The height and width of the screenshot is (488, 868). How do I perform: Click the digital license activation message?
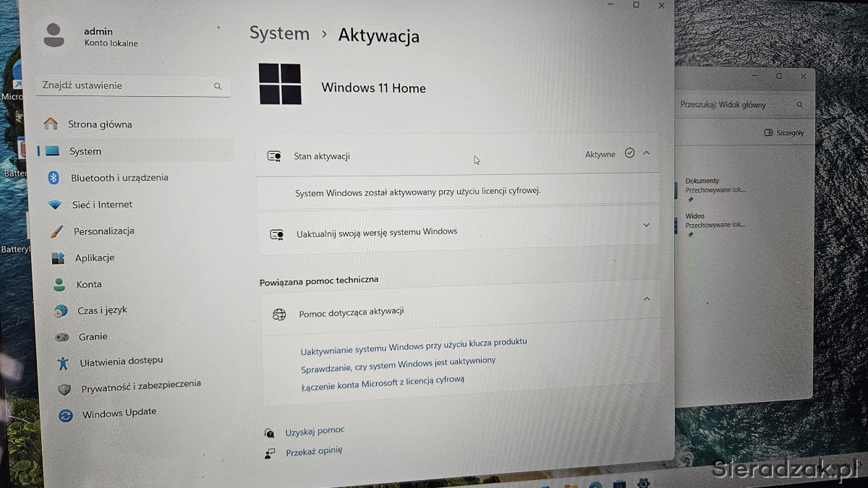(x=418, y=192)
